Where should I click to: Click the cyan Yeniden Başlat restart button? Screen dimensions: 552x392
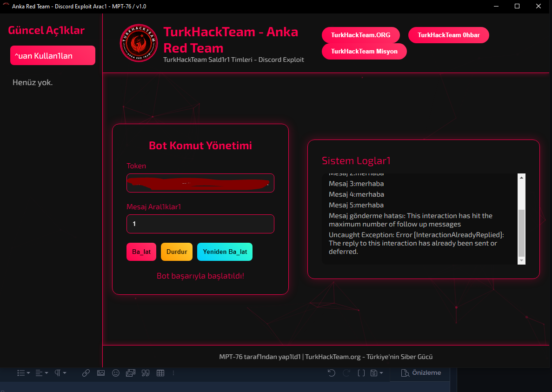click(225, 252)
